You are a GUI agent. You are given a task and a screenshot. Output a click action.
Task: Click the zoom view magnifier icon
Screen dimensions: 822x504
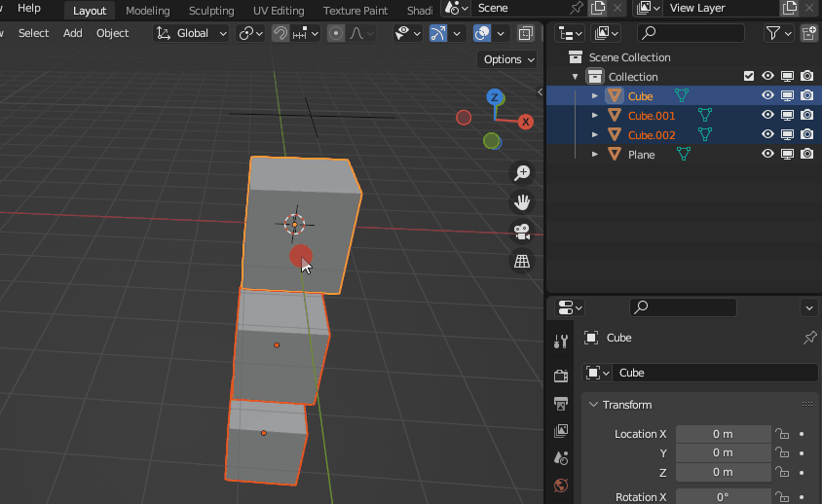(x=522, y=172)
